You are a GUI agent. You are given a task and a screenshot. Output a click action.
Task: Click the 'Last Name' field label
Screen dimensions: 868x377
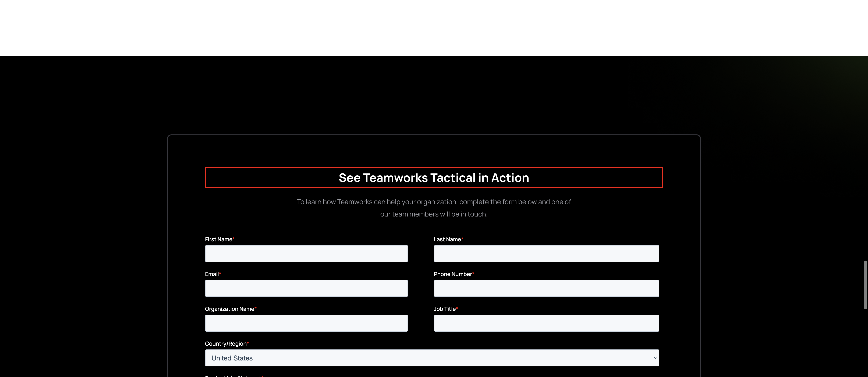[447, 239]
